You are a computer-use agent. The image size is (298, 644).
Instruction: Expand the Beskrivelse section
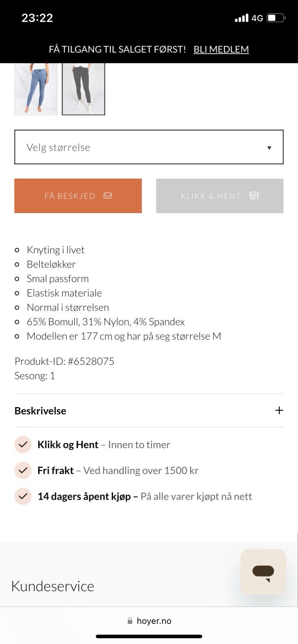149,410
